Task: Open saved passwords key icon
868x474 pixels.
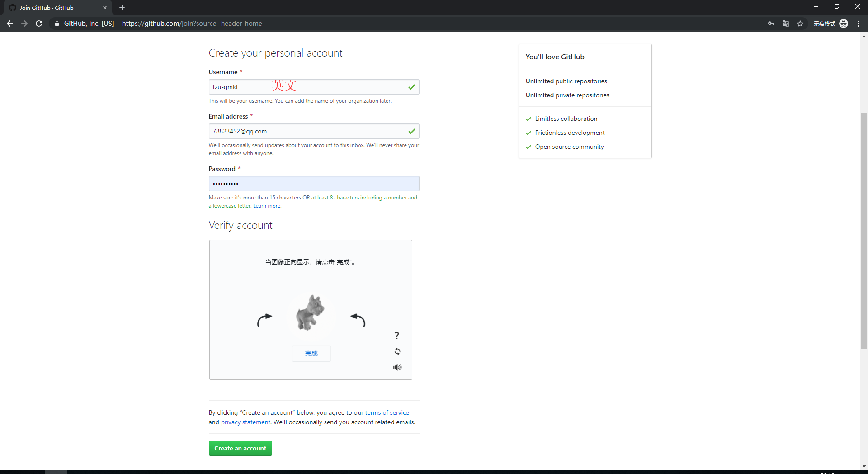Action: (771, 24)
